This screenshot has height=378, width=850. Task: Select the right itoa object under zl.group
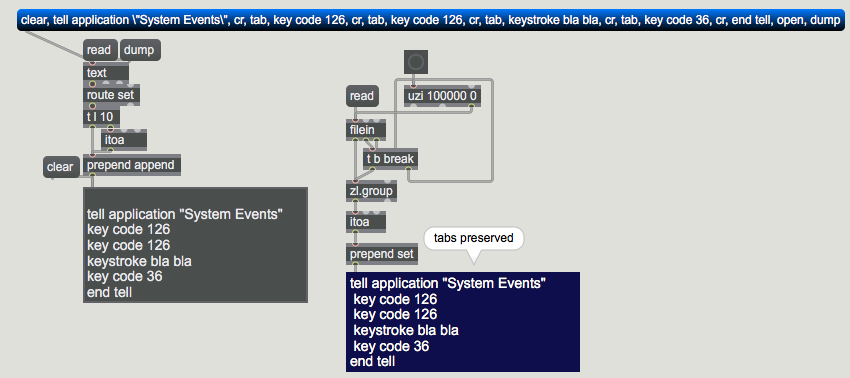[x=366, y=222]
